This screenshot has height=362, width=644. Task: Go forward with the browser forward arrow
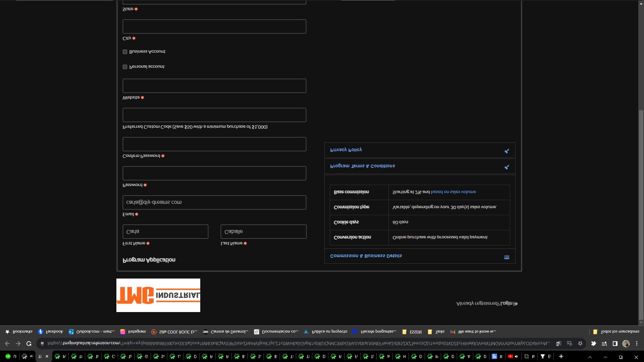pyautogui.click(x=18, y=344)
